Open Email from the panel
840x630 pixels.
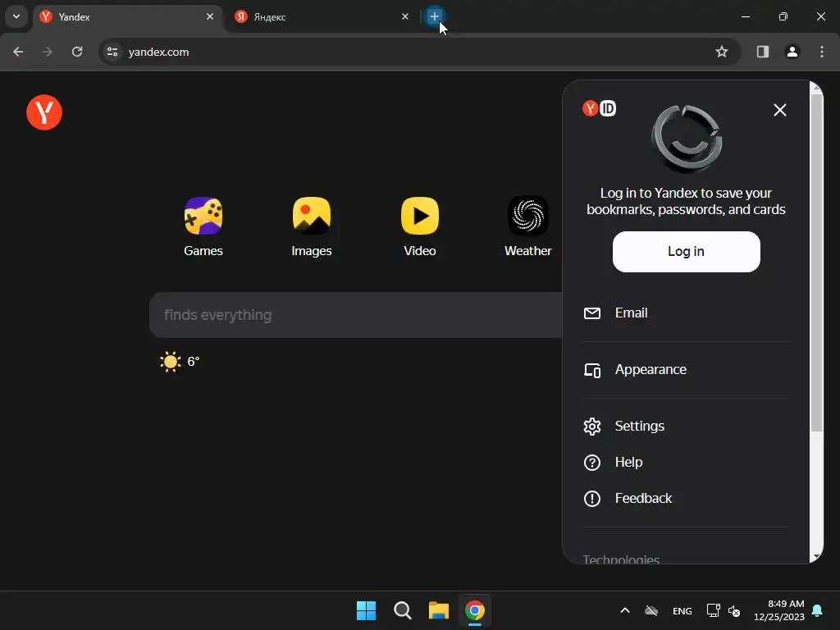click(686, 313)
